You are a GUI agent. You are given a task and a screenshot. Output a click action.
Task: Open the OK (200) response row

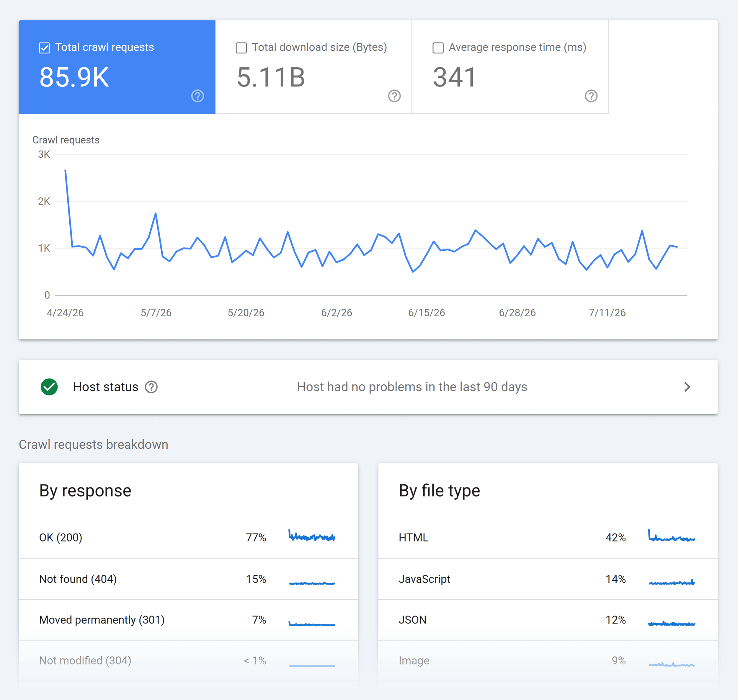[x=188, y=538]
